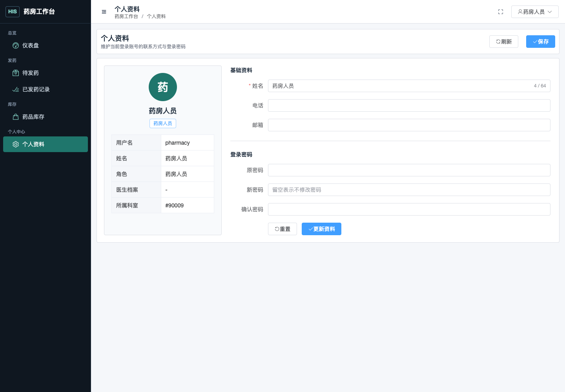Click the 个人资料 gear icon

point(16,144)
